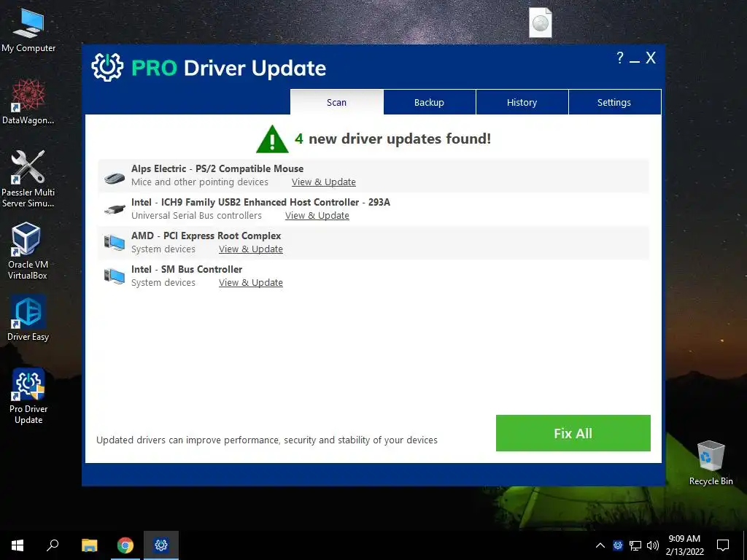Select the unnamed disc file on desktop

541,23
